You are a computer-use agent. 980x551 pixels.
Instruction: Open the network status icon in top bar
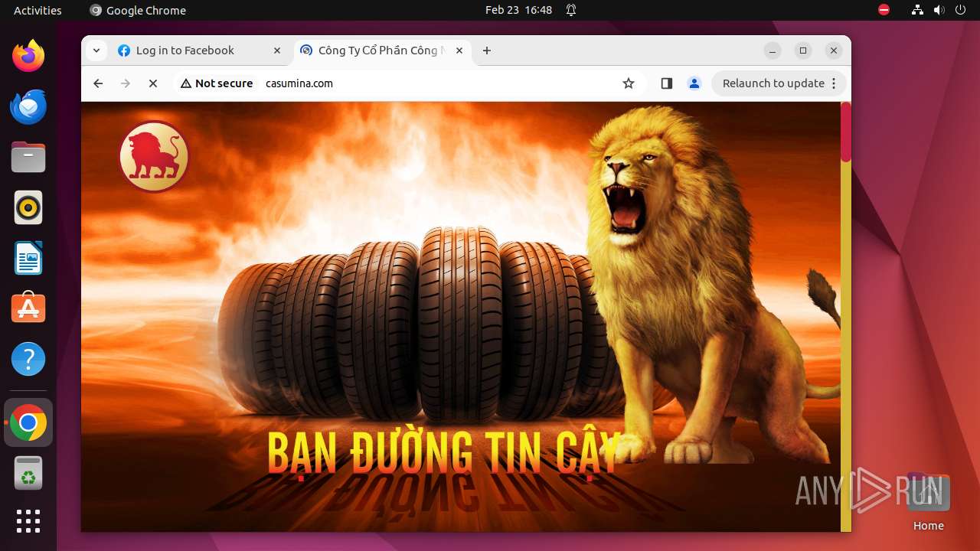[917, 10]
